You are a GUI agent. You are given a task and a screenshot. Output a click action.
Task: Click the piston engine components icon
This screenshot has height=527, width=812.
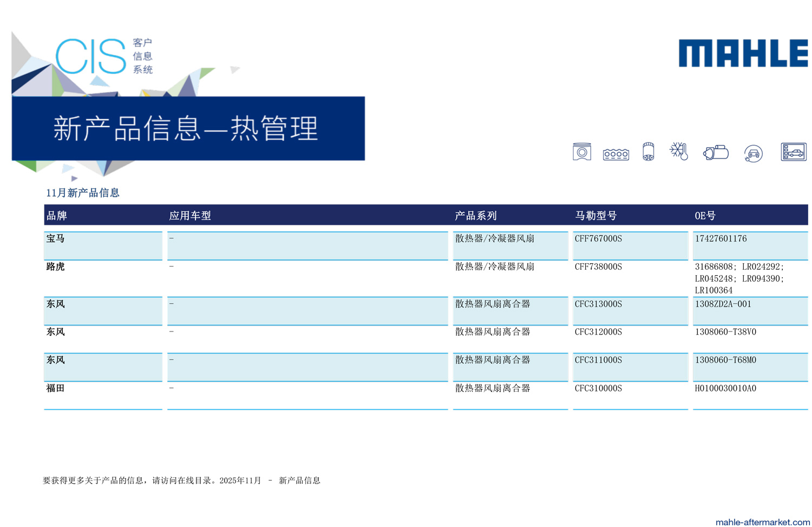581,152
